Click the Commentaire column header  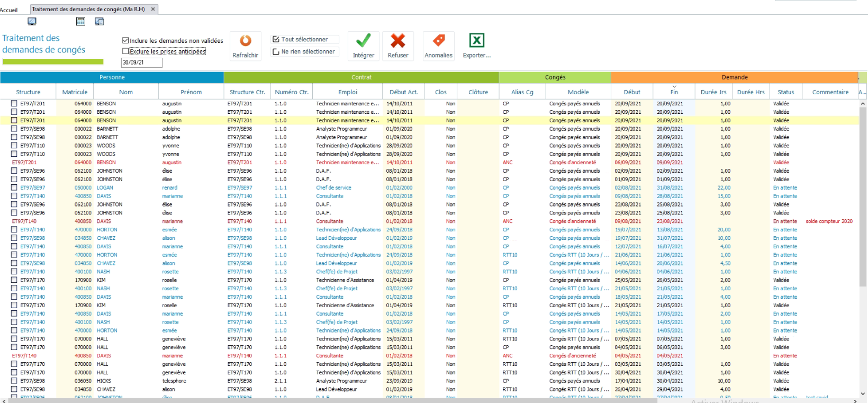click(x=830, y=92)
